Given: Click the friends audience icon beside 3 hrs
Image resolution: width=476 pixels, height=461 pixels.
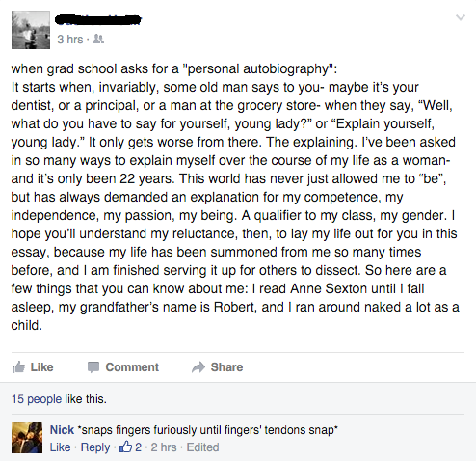Looking at the screenshot, I should click(98, 40).
